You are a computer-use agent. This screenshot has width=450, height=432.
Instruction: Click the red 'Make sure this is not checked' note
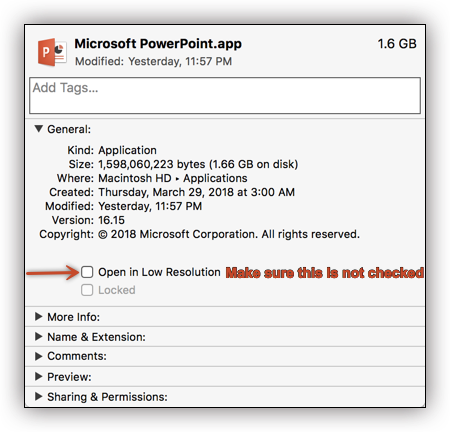(x=325, y=273)
